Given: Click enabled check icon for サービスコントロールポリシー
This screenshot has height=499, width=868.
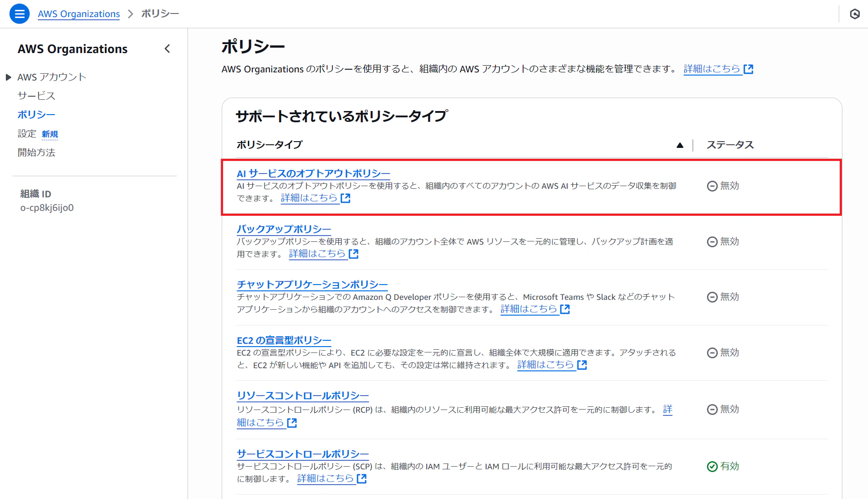Looking at the screenshot, I should tap(712, 467).
